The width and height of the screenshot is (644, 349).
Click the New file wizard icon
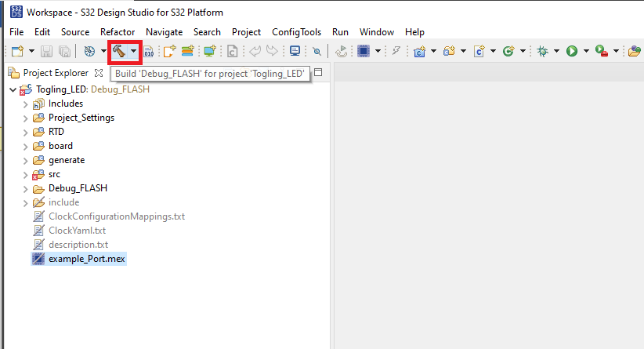(x=16, y=51)
